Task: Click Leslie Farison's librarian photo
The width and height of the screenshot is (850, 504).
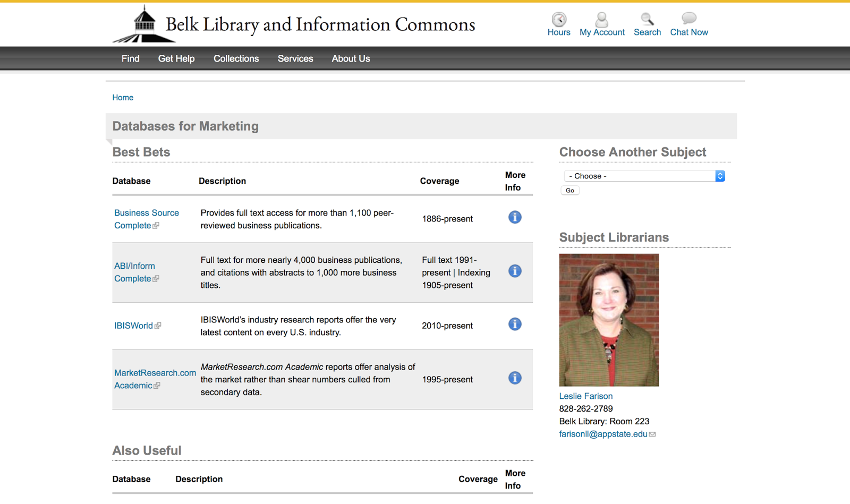Action: (x=609, y=320)
